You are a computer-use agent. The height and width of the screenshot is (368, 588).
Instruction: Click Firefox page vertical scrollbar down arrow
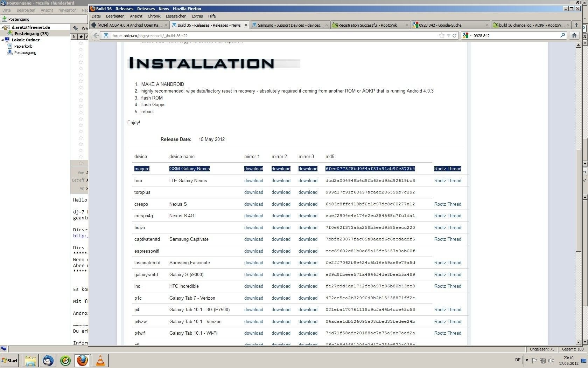pyautogui.click(x=579, y=342)
